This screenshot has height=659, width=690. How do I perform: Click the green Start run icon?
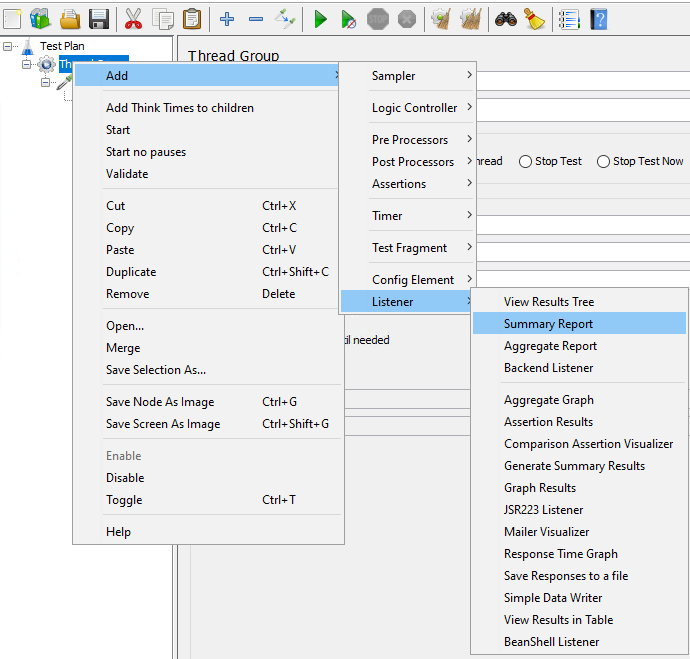point(320,18)
